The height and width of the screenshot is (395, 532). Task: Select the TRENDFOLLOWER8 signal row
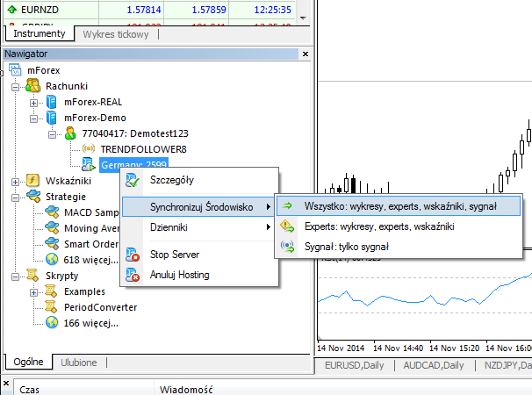click(143, 149)
